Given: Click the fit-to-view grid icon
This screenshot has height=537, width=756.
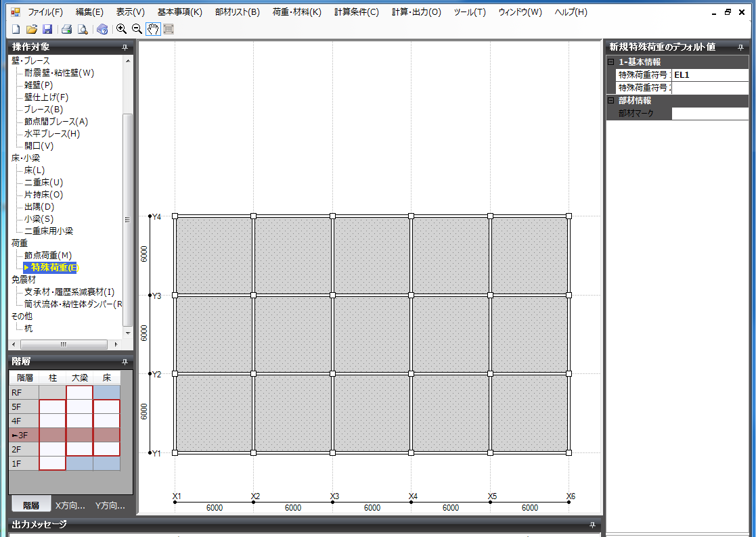Looking at the screenshot, I should click(x=169, y=29).
